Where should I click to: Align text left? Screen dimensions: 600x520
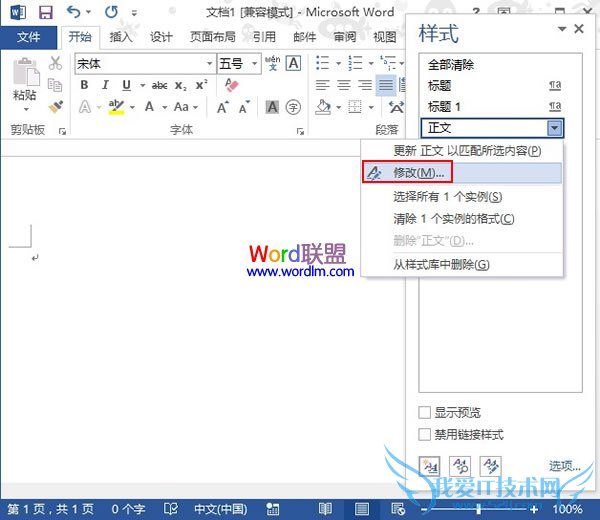[323, 85]
